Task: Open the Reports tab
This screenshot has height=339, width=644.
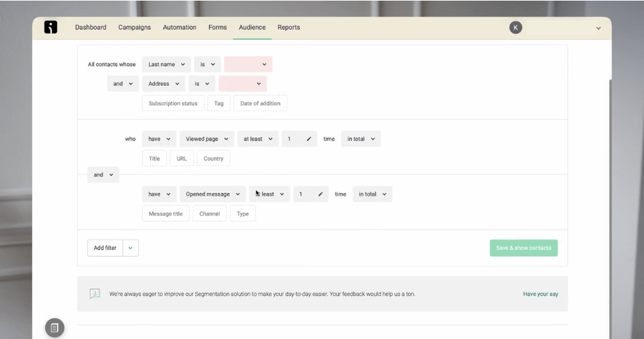Action: click(x=289, y=27)
